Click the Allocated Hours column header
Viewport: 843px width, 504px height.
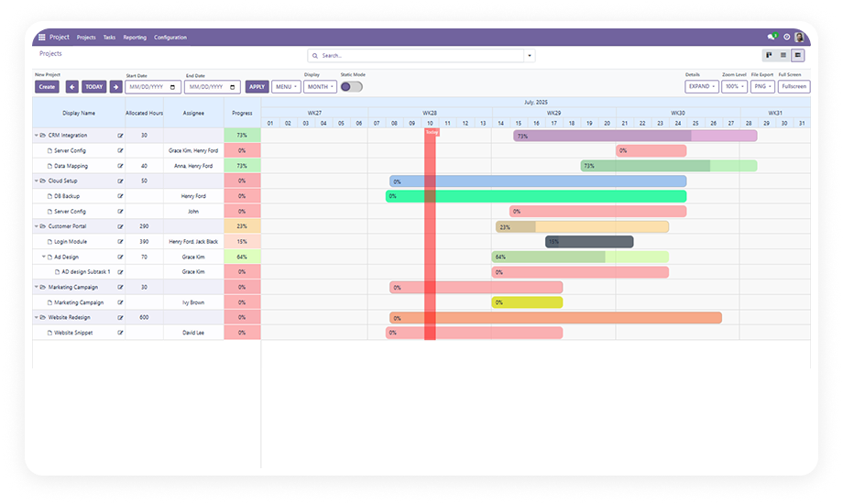[144, 113]
